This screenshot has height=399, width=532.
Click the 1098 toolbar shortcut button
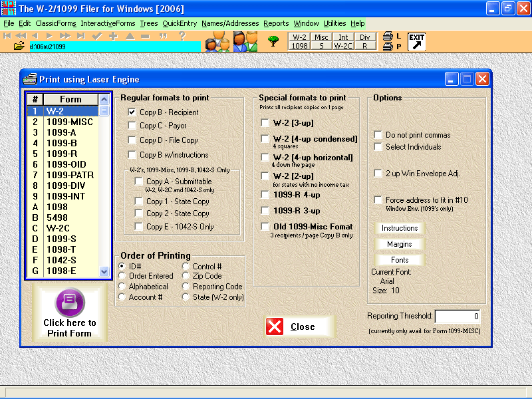click(x=300, y=46)
